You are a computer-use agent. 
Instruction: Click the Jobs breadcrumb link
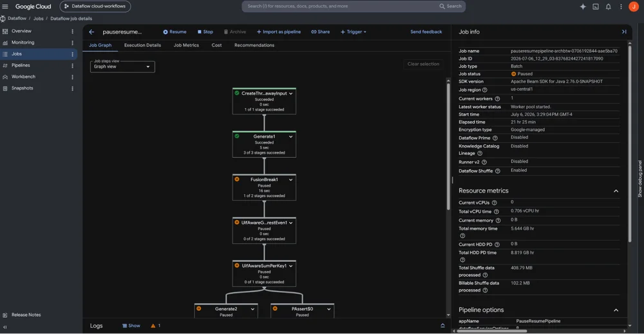38,19
